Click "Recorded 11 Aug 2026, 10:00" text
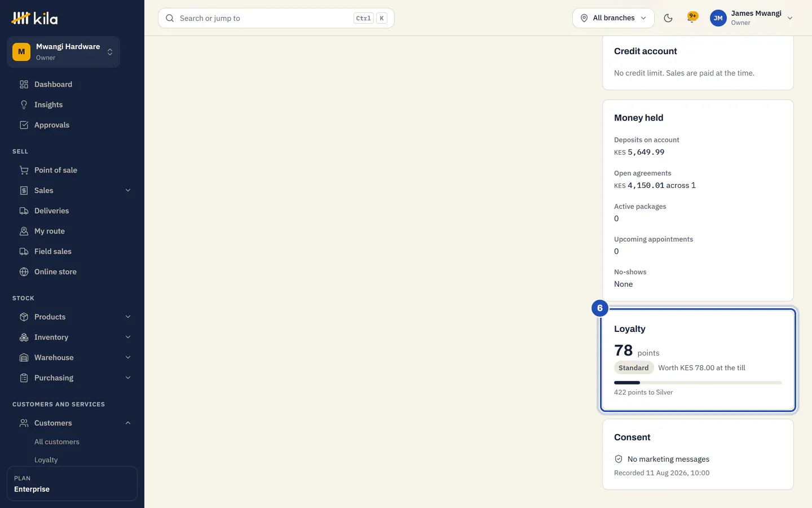Image resolution: width=812 pixels, height=508 pixels. pos(662,473)
